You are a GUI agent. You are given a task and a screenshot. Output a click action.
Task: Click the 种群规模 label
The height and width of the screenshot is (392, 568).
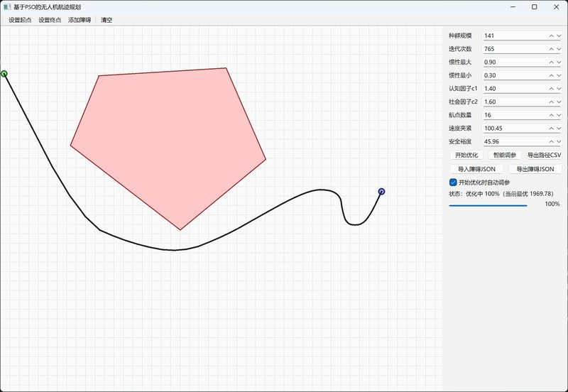pyautogui.click(x=460, y=36)
